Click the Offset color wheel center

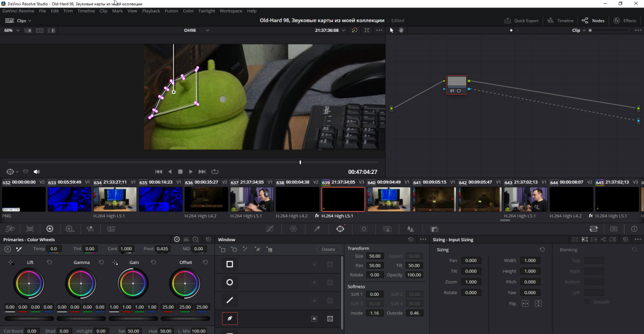[x=185, y=284]
